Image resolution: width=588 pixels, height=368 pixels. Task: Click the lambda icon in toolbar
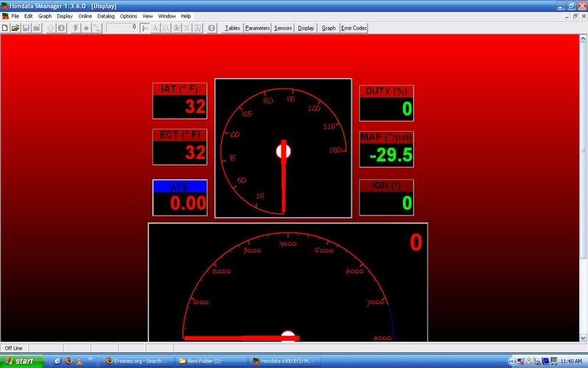coord(157,28)
